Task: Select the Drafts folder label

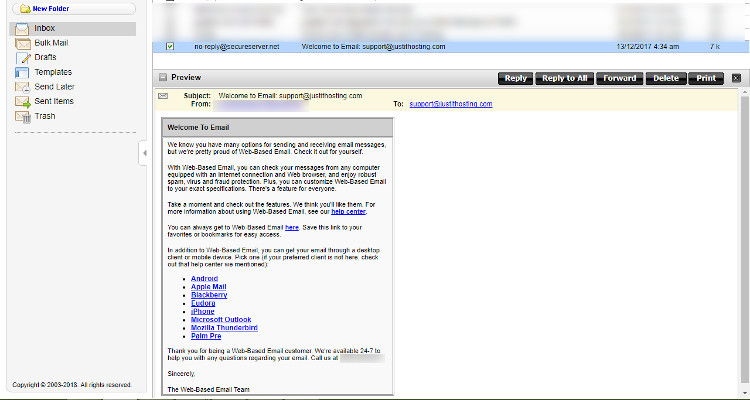Action: click(x=45, y=57)
